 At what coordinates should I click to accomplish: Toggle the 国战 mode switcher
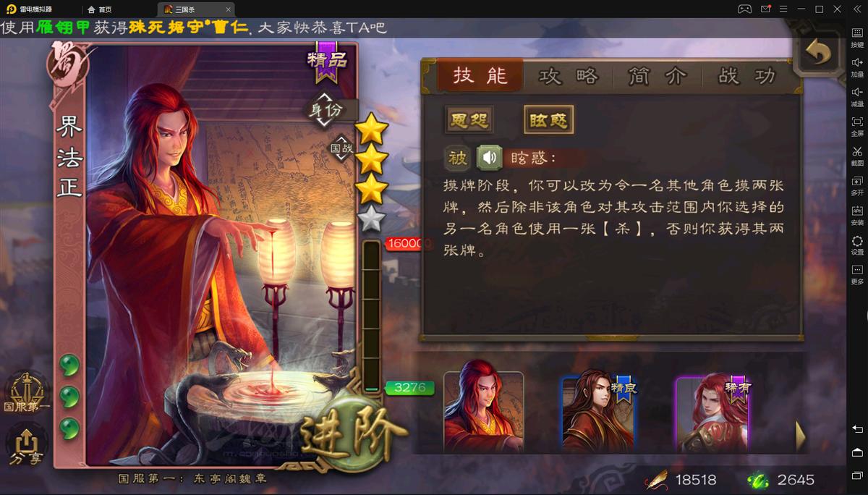pyautogui.click(x=342, y=148)
